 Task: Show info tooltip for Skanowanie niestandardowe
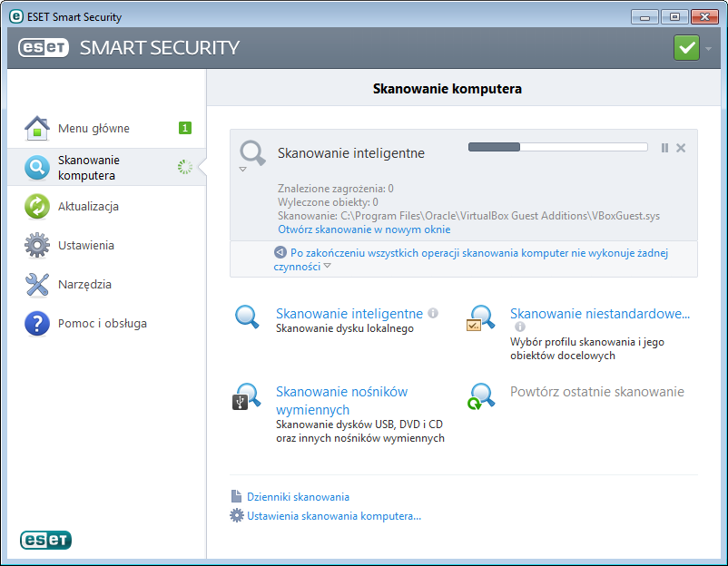[x=520, y=327]
